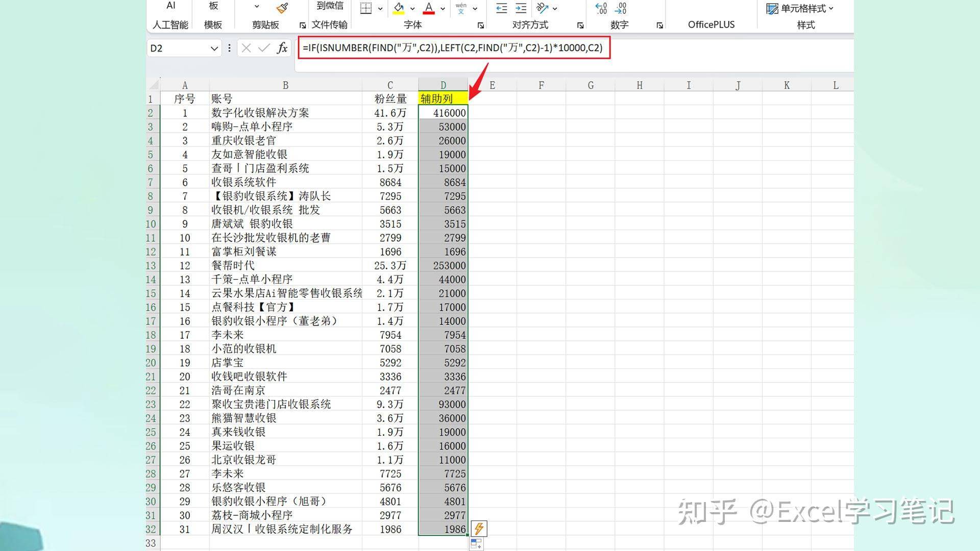The image size is (980, 551).
Task: Click the text orientation icon
Action: (542, 8)
